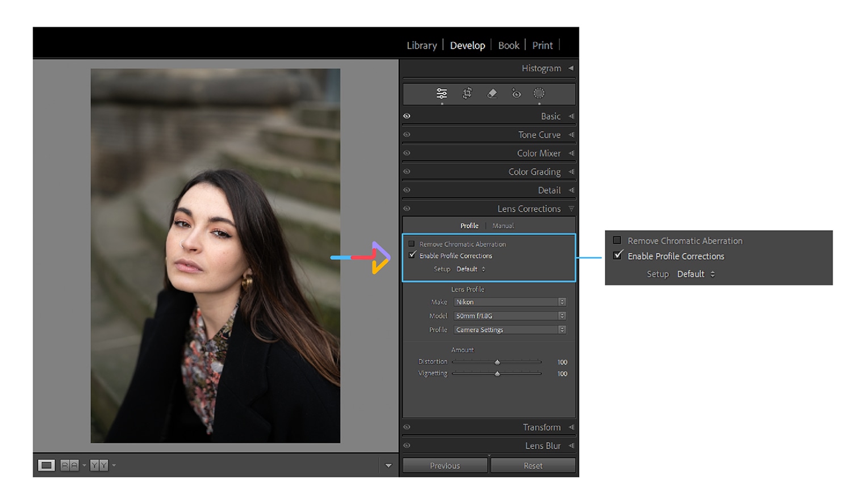This screenshot has height=504, width=852.
Task: Open the Masking tool
Action: tap(539, 93)
